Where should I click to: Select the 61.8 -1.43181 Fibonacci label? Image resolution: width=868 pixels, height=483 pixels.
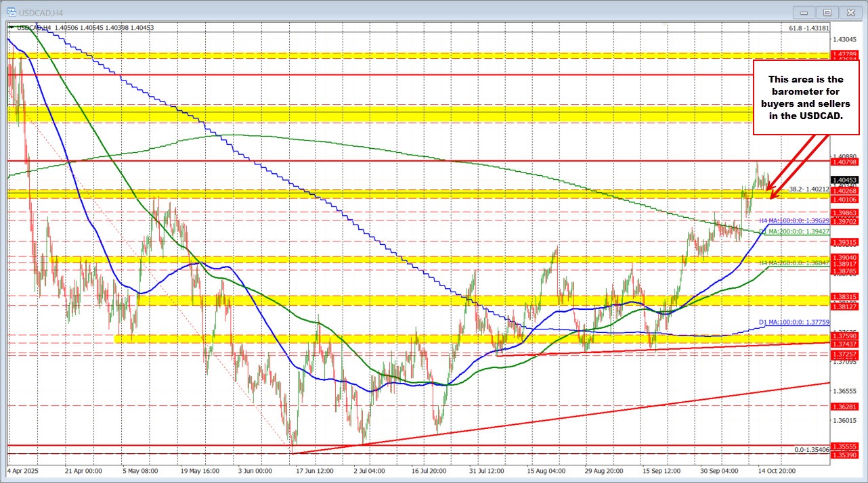tap(808, 28)
